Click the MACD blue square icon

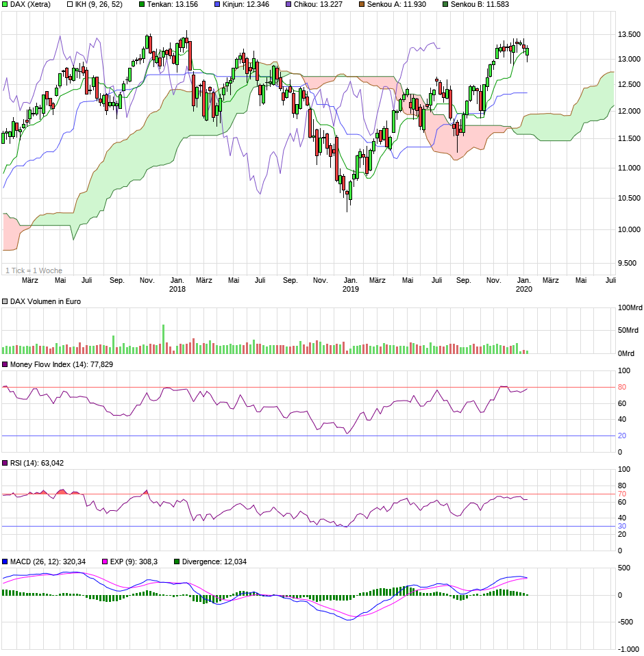coord(5,560)
